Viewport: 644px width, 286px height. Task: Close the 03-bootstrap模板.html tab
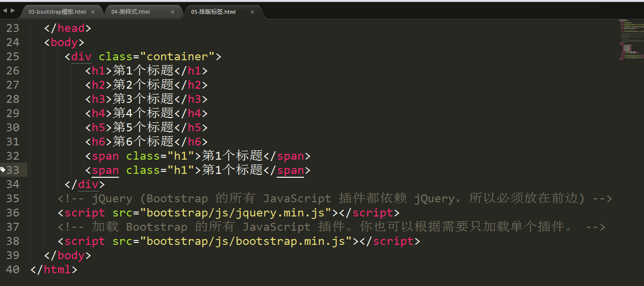pos(93,12)
